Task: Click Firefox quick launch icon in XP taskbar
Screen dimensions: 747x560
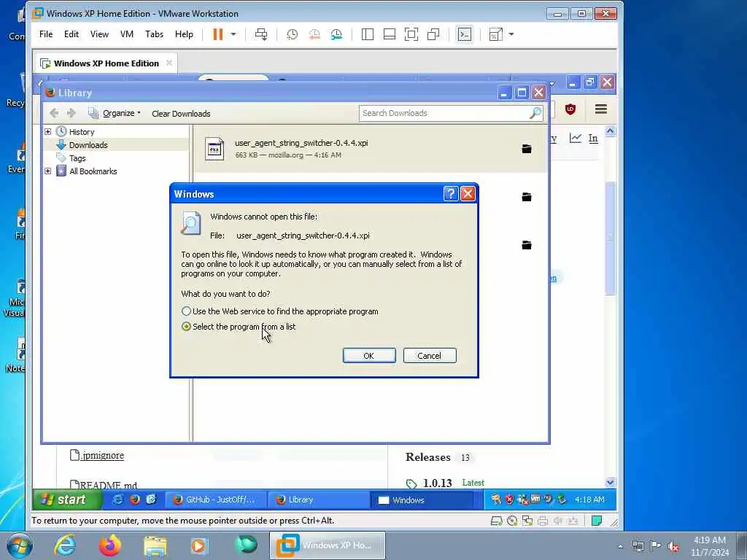Action: tap(135, 499)
